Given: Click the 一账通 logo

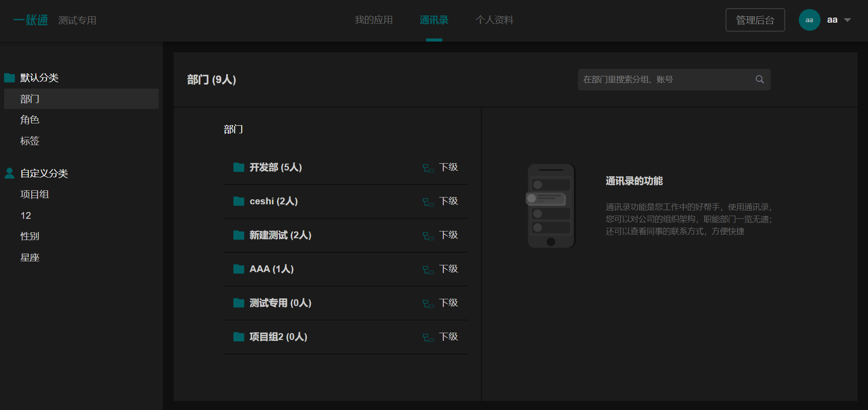Looking at the screenshot, I should (x=30, y=20).
